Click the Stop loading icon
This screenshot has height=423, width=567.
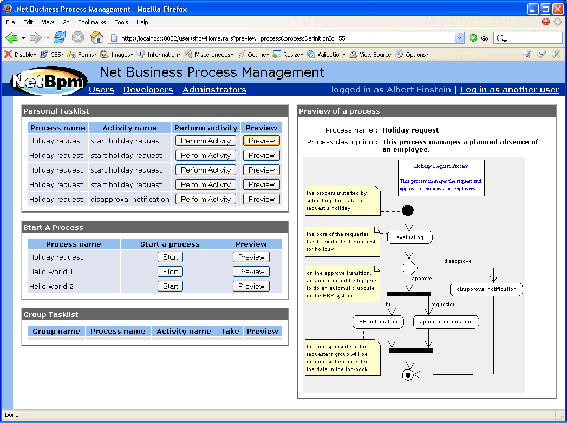coord(78,38)
